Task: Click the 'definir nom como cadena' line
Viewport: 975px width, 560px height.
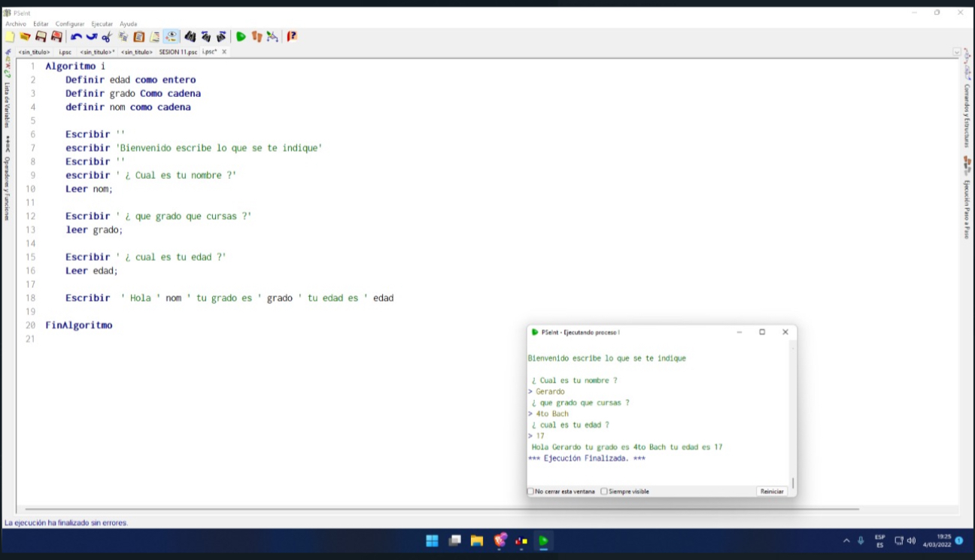Action: 128,107
